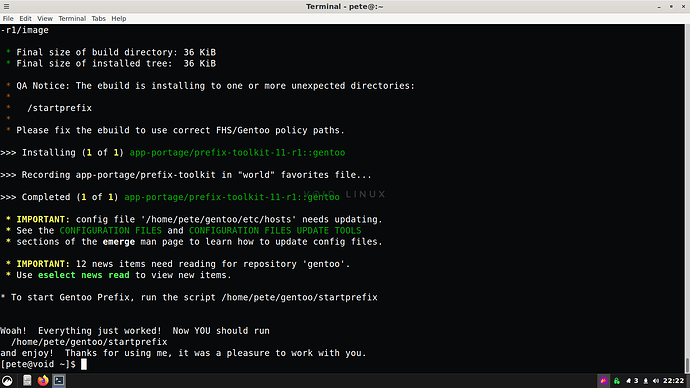The width and height of the screenshot is (690, 388).
Task: Click the 'Recording app-portage/prefix-toolkit' line
Action: pyautogui.click(x=186, y=175)
